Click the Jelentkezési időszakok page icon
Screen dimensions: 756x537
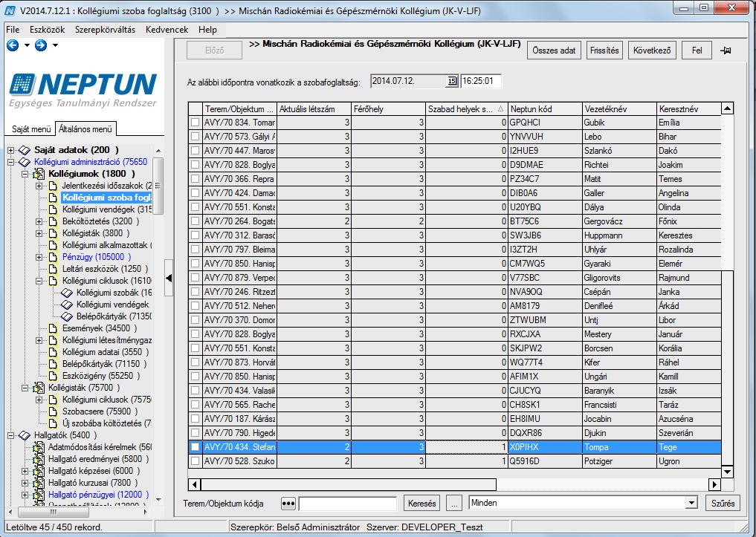point(53,186)
